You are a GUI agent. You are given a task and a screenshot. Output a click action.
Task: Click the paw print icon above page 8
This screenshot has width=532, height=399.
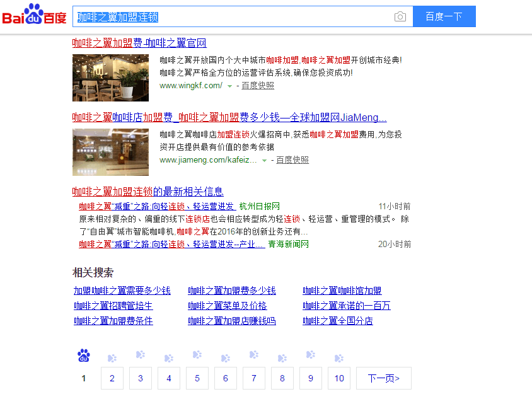(x=282, y=358)
